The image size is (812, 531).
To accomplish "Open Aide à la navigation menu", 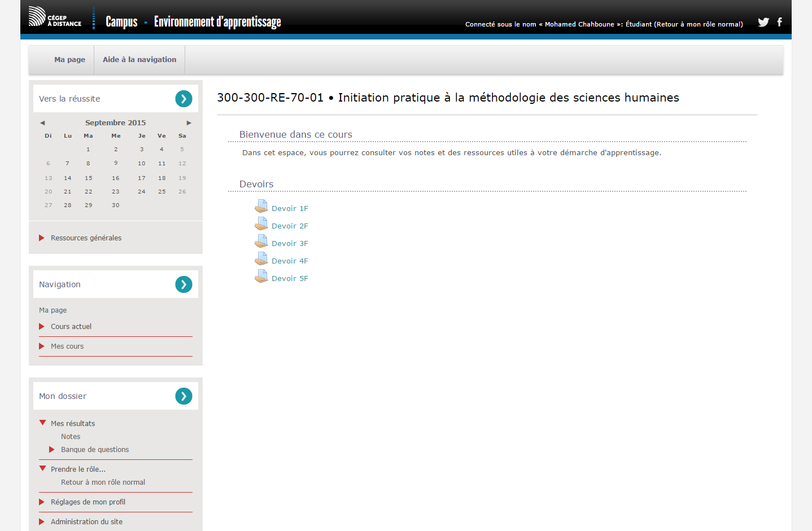I will pyautogui.click(x=139, y=60).
